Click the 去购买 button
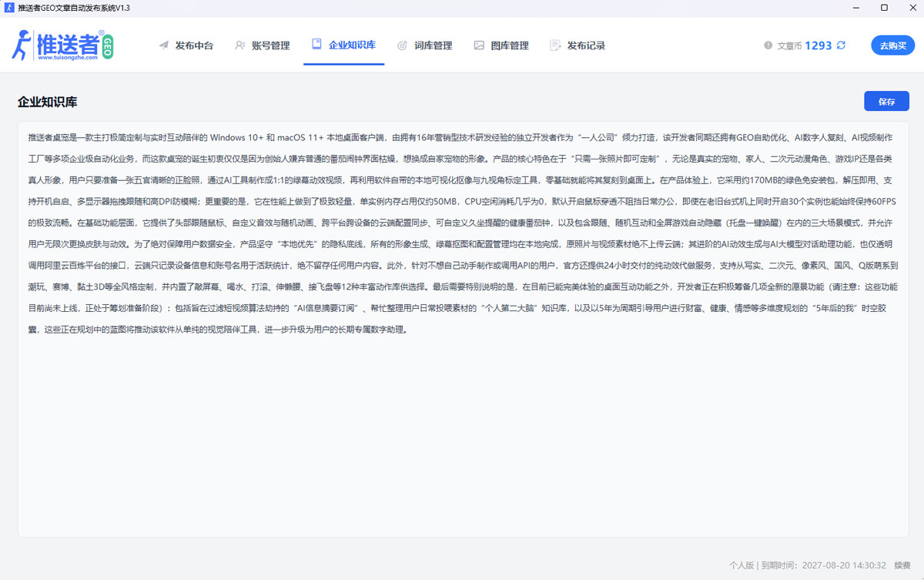This screenshot has height=580, width=924. point(893,45)
